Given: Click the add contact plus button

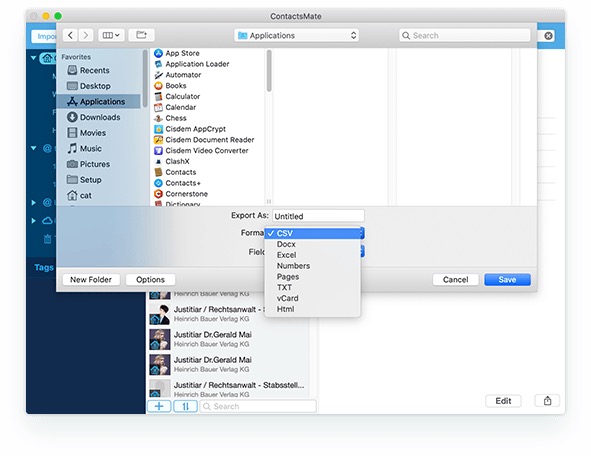Looking at the screenshot, I should (159, 406).
